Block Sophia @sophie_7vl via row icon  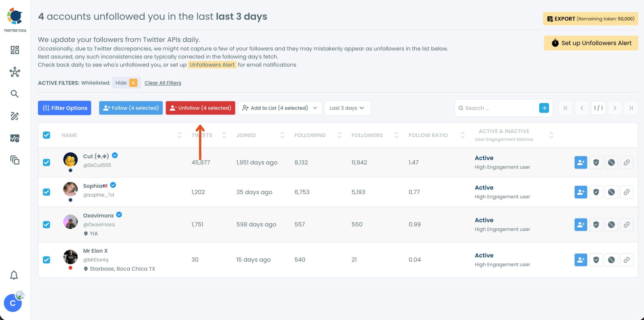coord(611,192)
